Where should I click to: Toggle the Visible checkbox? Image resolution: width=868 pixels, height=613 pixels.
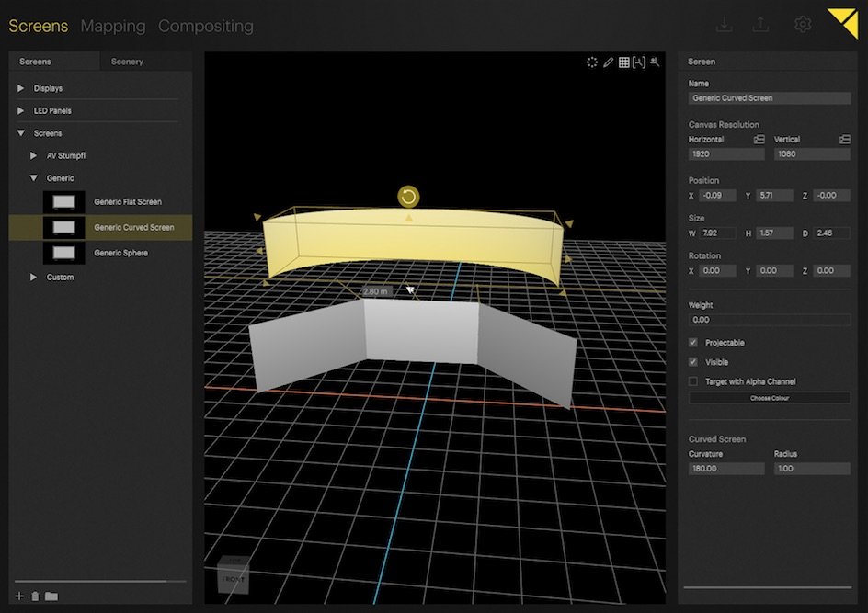point(693,362)
